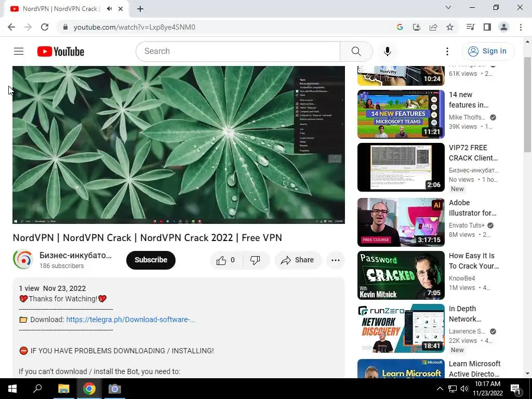Open Windows Start menu
This screenshot has width=532, height=399.
(x=12, y=389)
